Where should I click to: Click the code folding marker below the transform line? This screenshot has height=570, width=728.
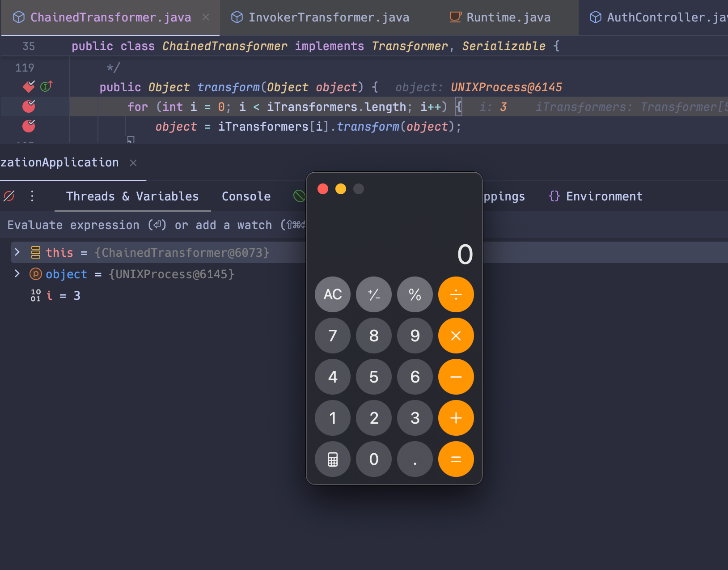click(130, 140)
